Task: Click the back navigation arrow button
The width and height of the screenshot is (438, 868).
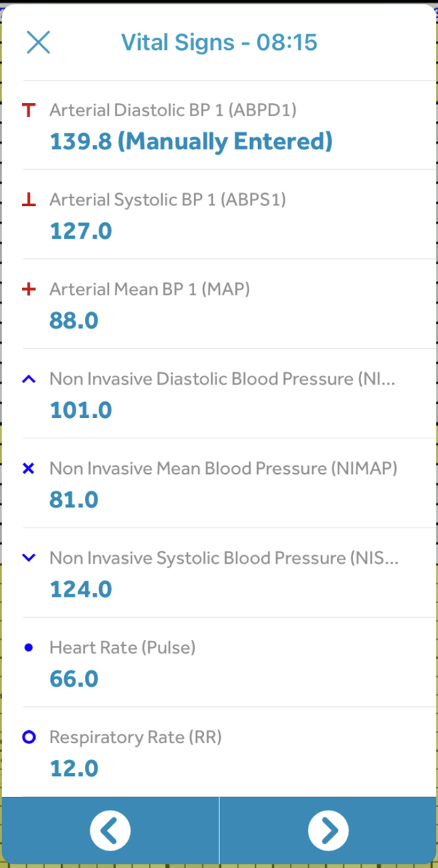Action: (110, 830)
